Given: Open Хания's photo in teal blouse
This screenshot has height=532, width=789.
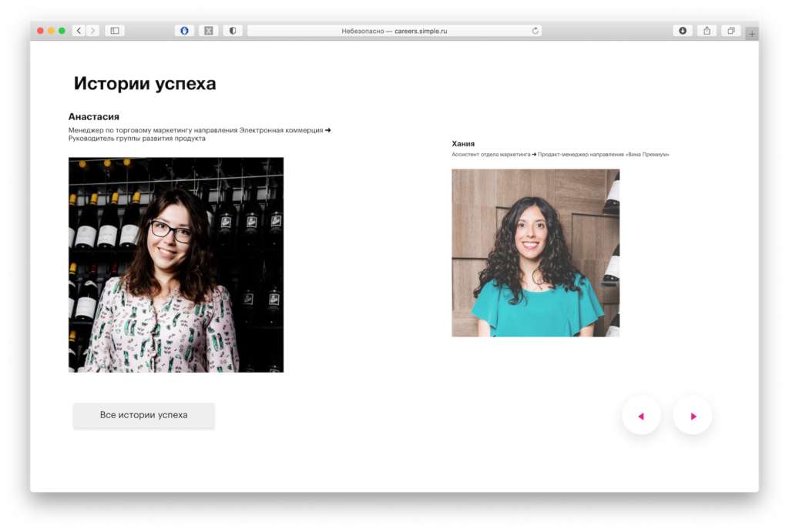Looking at the screenshot, I should 536,253.
